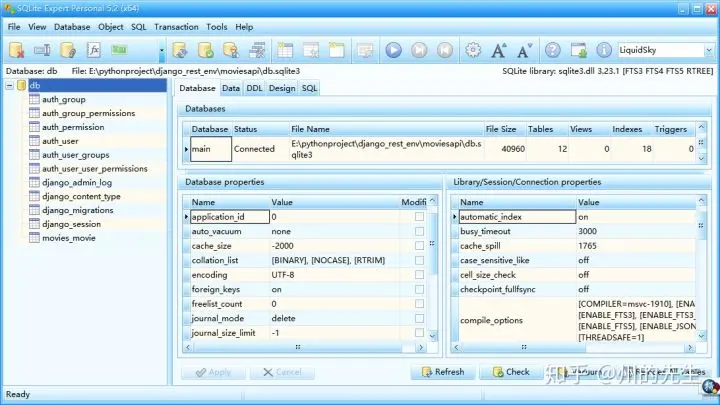Open the fx functions toolbar icon
The height and width of the screenshot is (405, 720).
tap(94, 50)
